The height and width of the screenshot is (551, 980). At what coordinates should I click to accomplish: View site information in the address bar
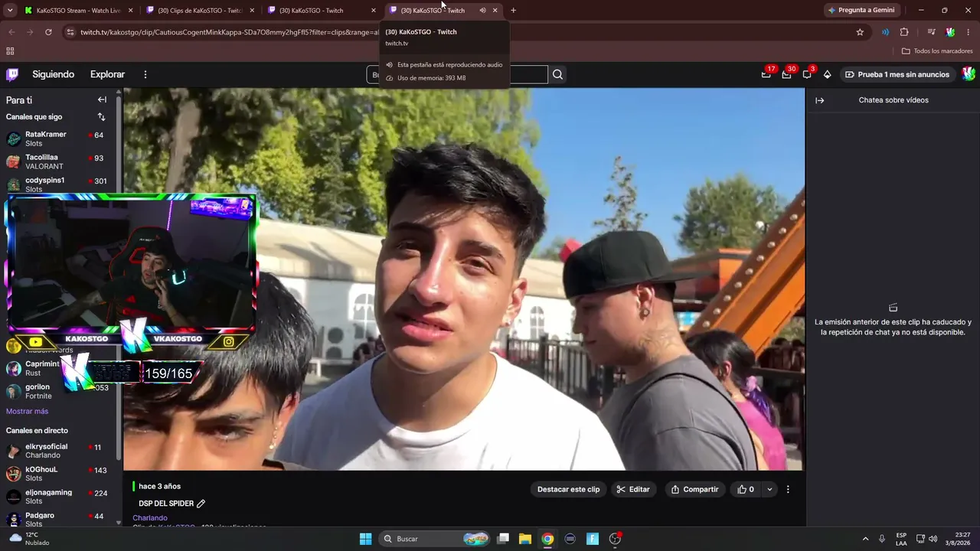pyautogui.click(x=70, y=32)
